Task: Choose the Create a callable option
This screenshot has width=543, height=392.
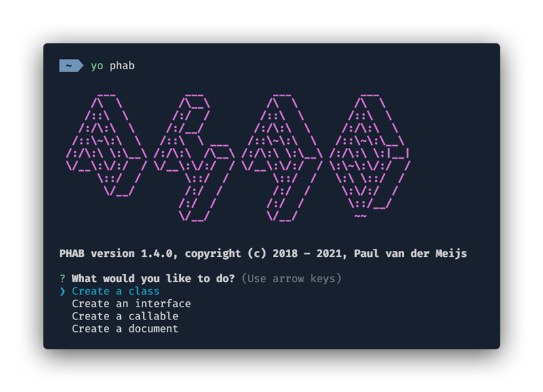Action: pos(125,316)
